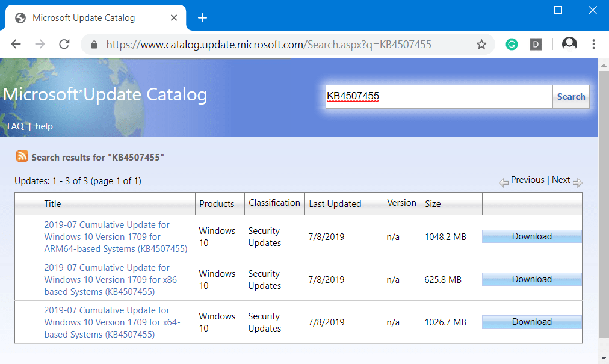Go back using the browser back arrow

[16, 44]
